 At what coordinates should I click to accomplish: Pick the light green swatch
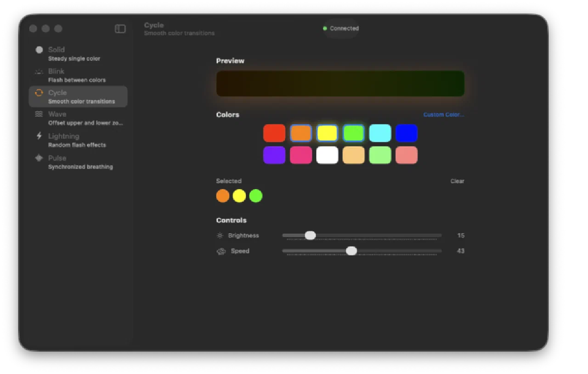380,155
